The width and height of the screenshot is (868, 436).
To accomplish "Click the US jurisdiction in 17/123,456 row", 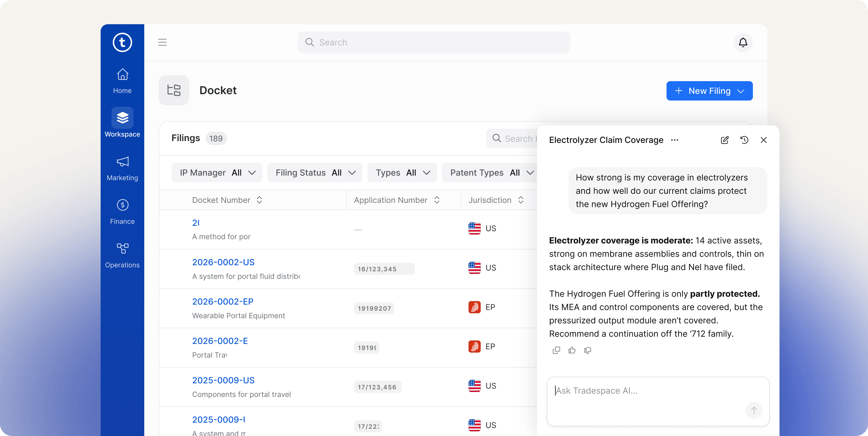I will click(x=482, y=386).
